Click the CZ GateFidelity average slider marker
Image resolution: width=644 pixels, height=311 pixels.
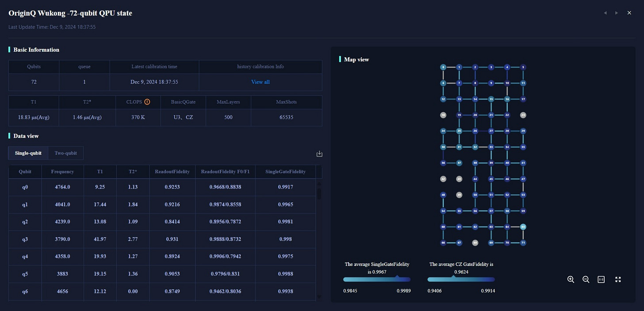(x=453, y=277)
